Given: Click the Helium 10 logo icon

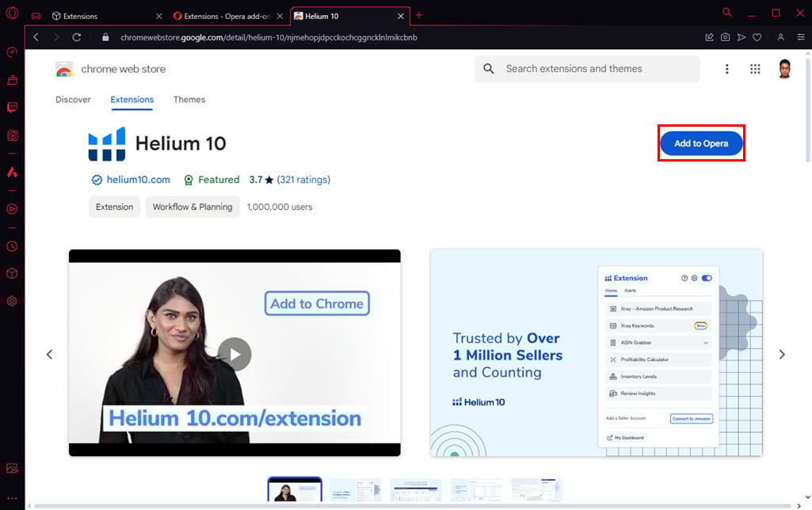Looking at the screenshot, I should [x=107, y=144].
